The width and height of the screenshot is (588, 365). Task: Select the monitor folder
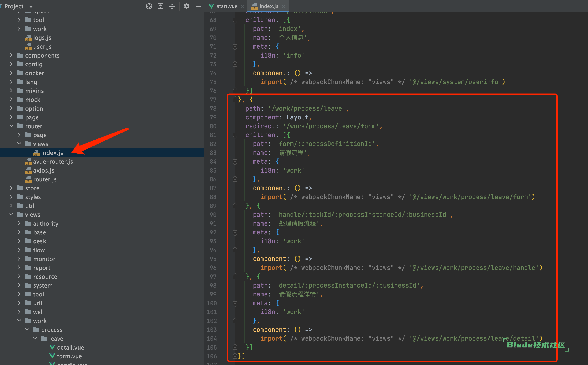point(40,259)
